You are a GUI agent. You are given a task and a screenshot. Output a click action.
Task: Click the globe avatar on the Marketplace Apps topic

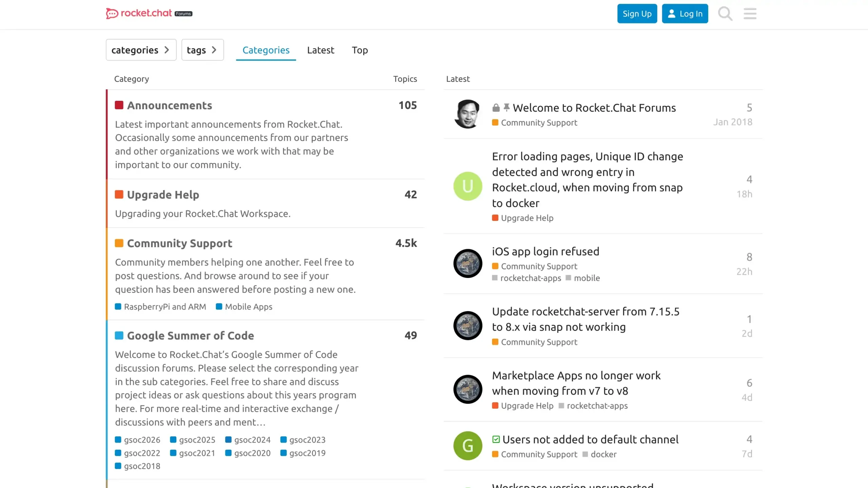(x=468, y=389)
